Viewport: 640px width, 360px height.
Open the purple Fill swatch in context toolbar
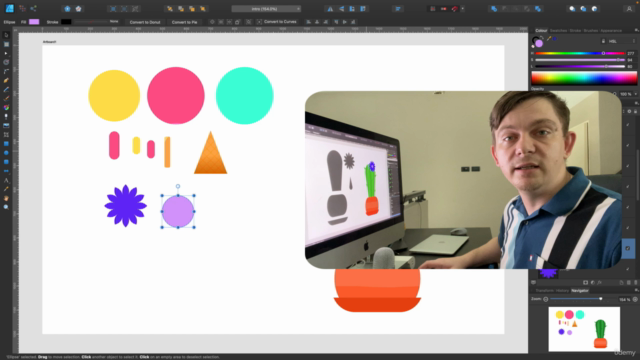(34, 22)
